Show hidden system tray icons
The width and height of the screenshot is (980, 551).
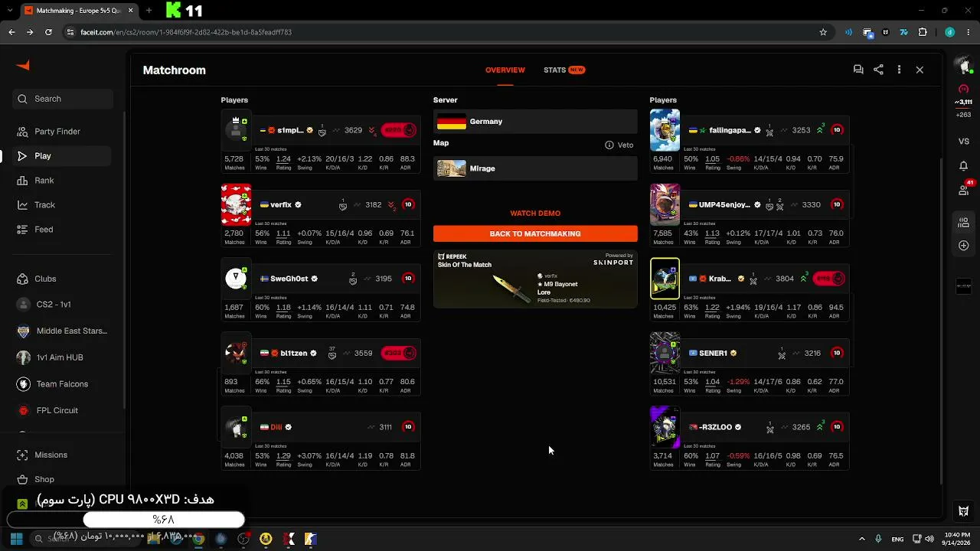tap(861, 539)
